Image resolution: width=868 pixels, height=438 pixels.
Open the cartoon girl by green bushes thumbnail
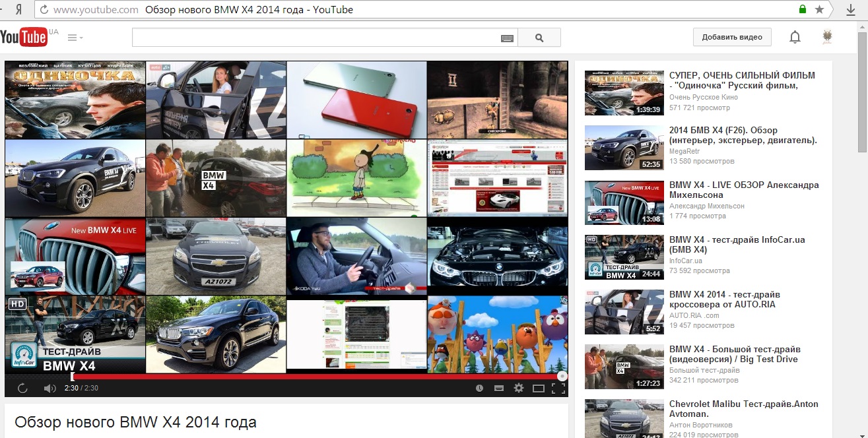coord(356,178)
